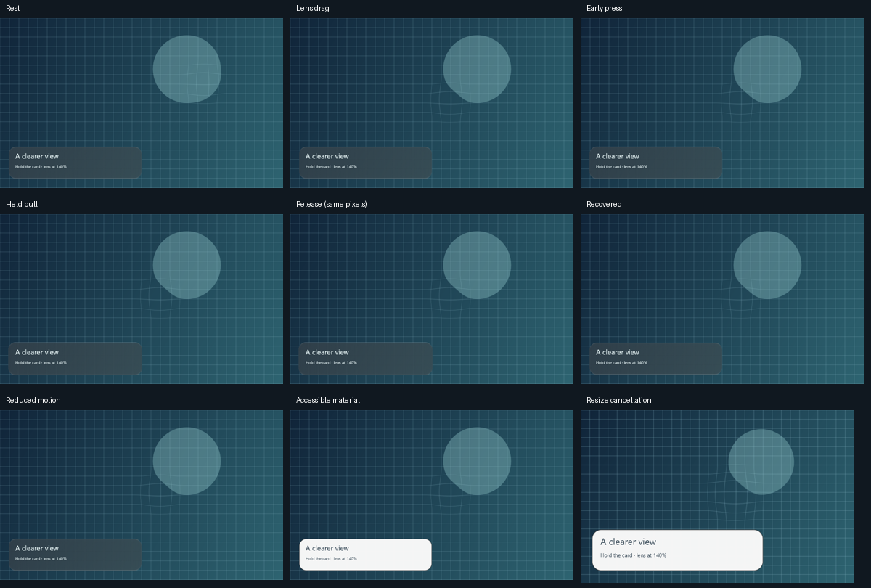Click the lens circle in Resize cancellation panel

click(761, 462)
